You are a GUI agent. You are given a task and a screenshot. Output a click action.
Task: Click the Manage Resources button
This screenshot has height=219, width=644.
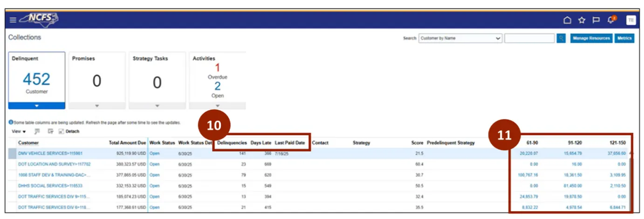(591, 38)
